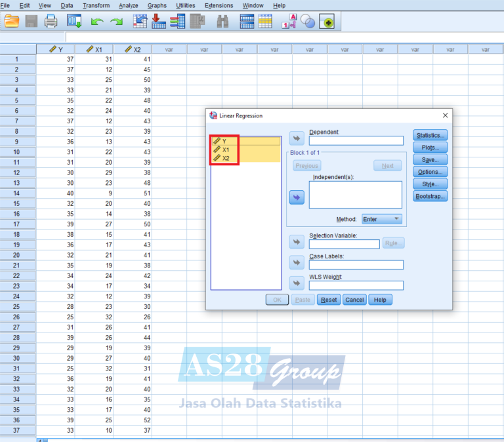Click the Print icon in toolbar
The height and width of the screenshot is (442, 504).
pyautogui.click(x=51, y=22)
